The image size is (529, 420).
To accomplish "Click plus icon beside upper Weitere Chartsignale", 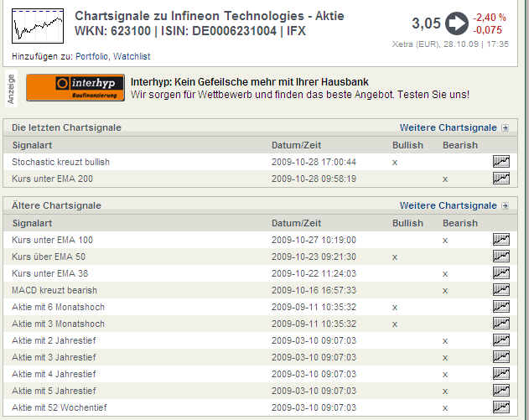I will (505, 127).
